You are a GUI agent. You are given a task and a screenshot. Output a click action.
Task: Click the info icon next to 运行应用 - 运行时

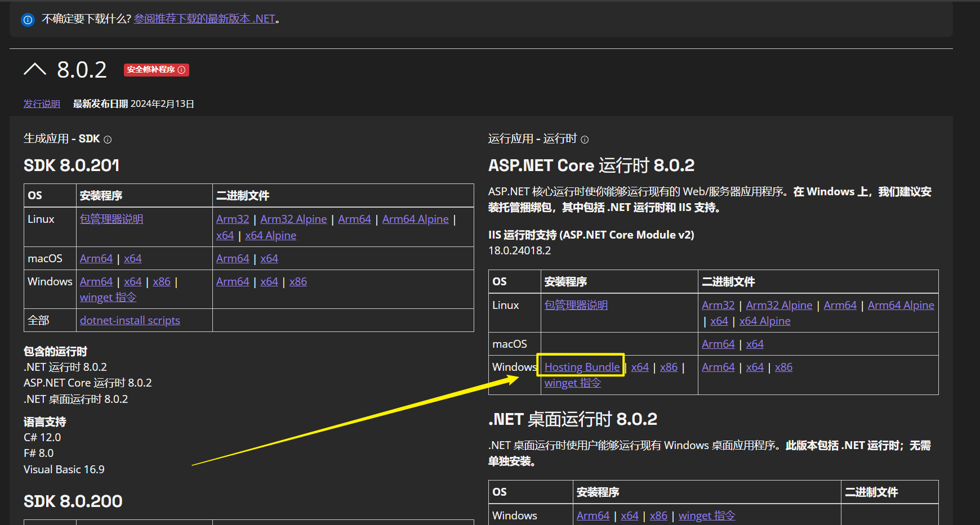[585, 140]
